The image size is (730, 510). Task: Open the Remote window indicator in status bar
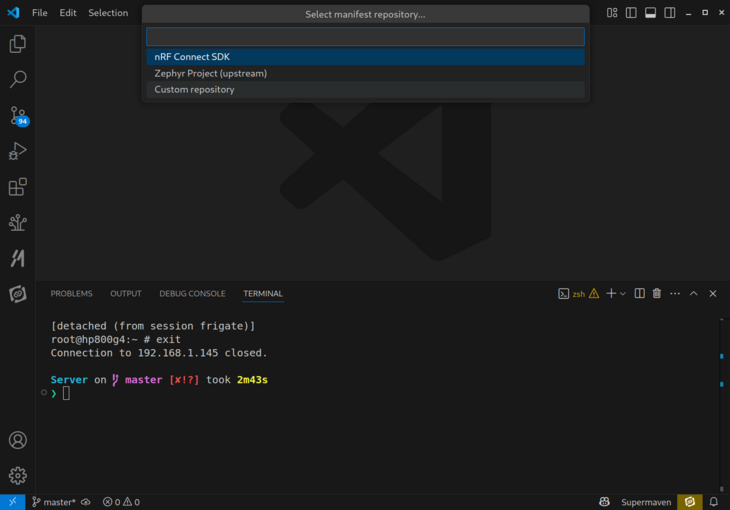click(13, 502)
